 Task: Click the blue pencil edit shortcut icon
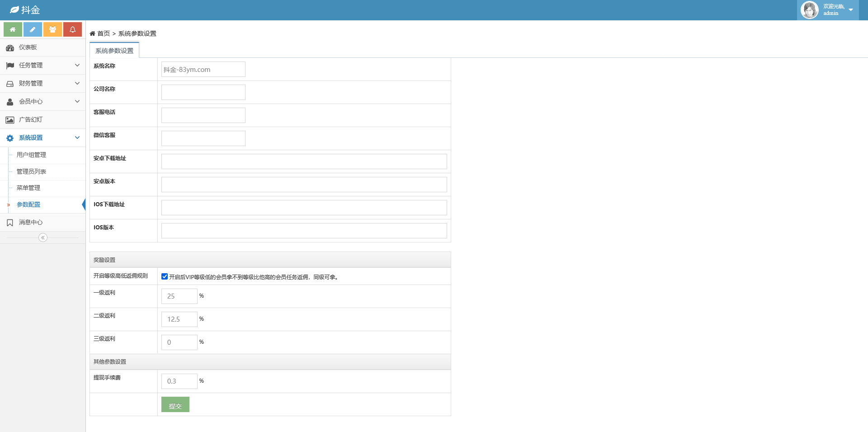tap(33, 29)
